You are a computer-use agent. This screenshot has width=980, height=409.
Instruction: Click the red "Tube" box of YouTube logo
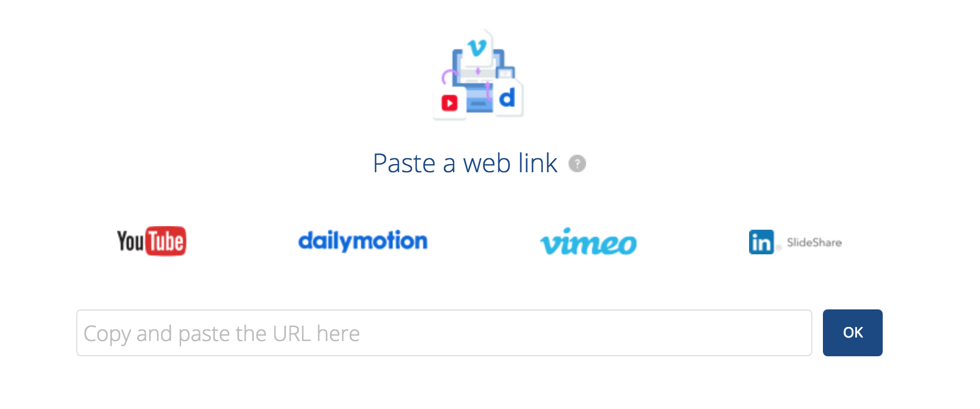[165, 241]
